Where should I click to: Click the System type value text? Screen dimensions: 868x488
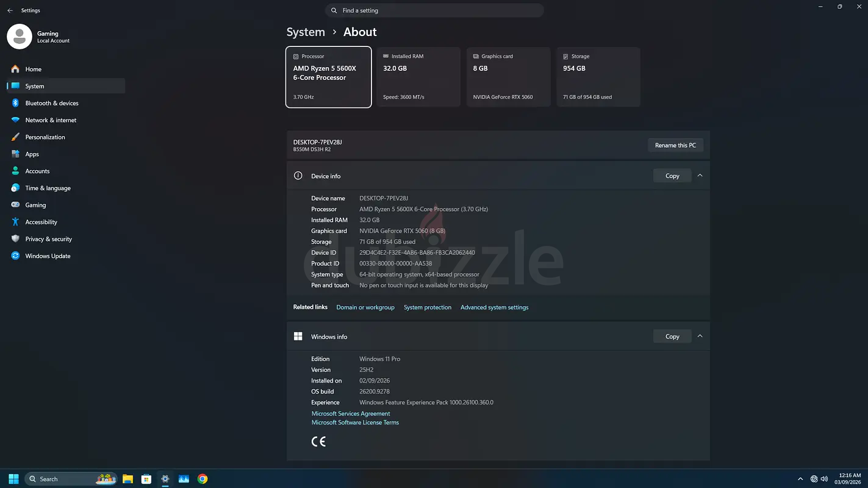420,274
